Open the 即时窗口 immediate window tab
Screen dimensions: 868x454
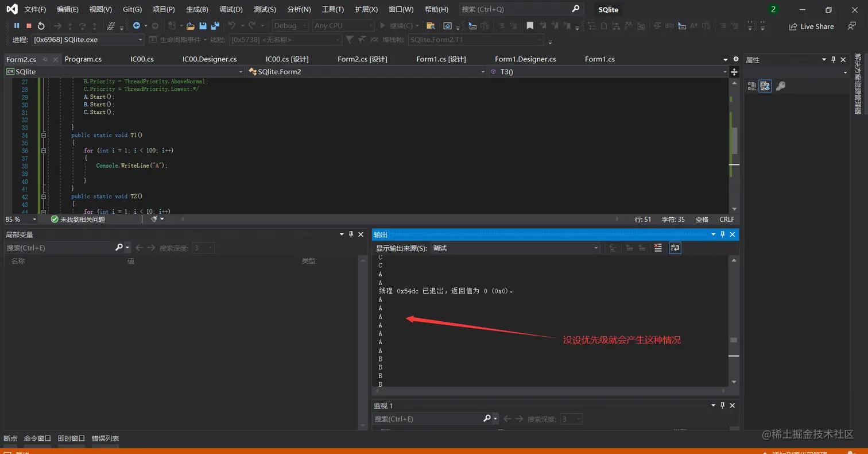tap(71, 438)
